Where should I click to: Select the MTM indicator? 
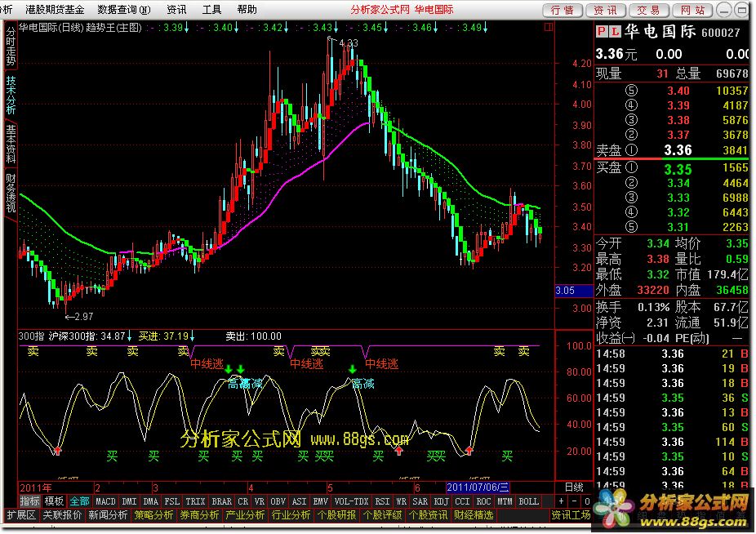tap(505, 501)
